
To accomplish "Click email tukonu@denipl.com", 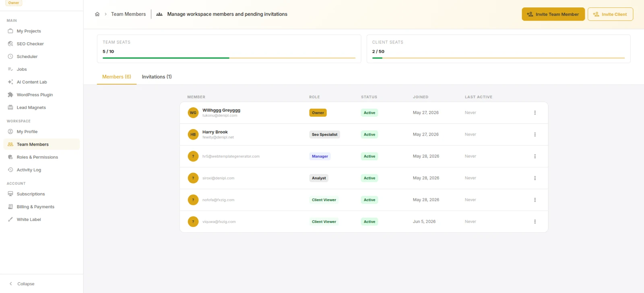I will coord(220,116).
